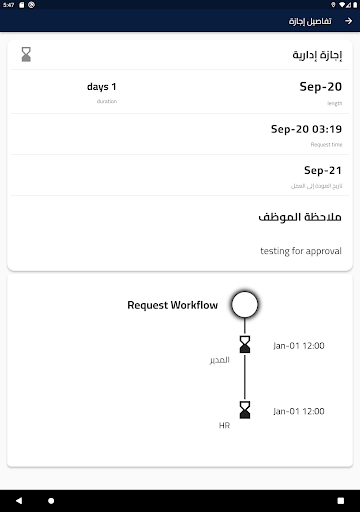Viewport: 360px width, 512px height.
Task: Tap the تفاصيل إجازة header title
Action: tap(310, 21)
